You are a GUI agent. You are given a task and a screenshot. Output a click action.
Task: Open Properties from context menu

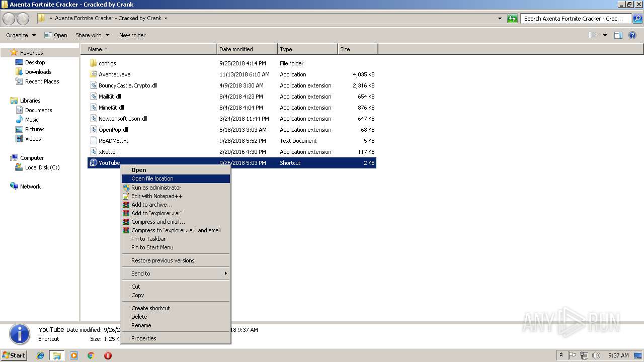coord(176,338)
